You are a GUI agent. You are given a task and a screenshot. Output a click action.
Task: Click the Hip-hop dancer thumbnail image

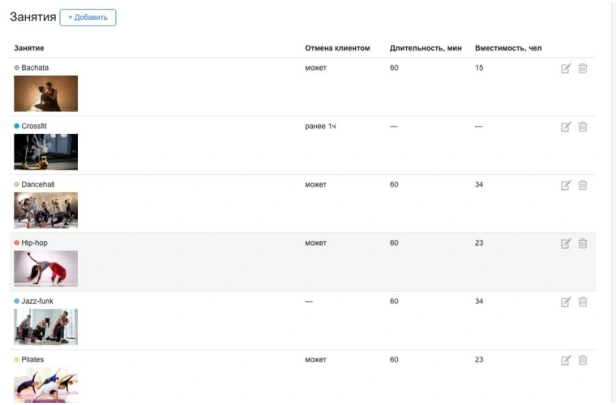coord(46,268)
